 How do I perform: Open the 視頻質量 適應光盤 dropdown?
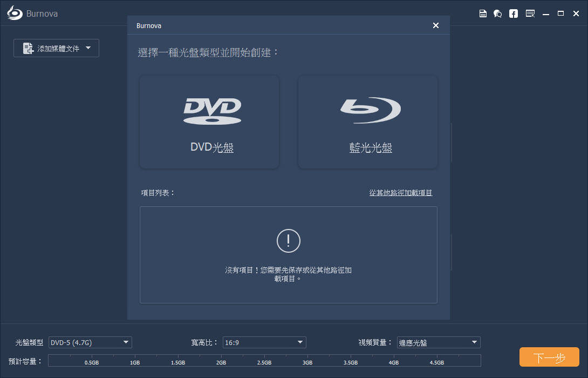click(x=439, y=342)
